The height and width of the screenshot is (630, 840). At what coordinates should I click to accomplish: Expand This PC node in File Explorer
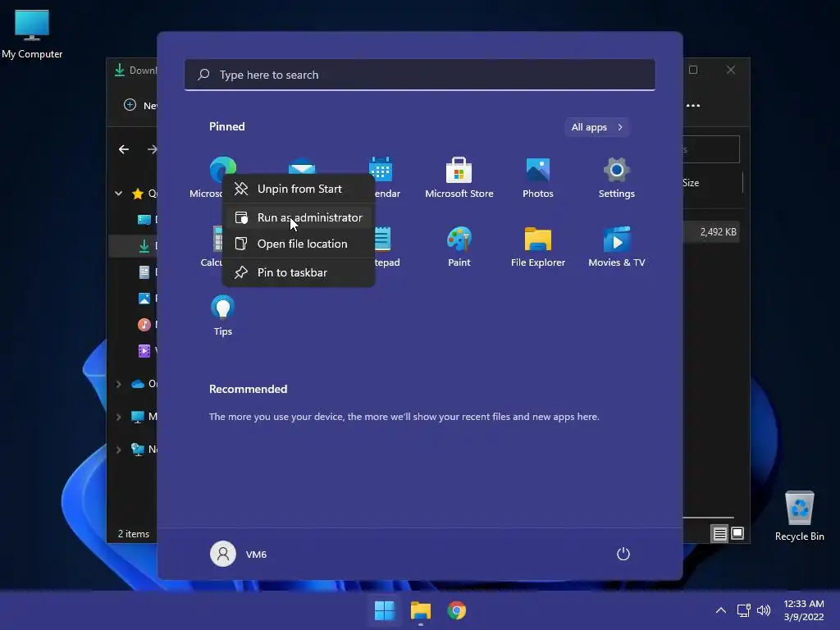118,416
